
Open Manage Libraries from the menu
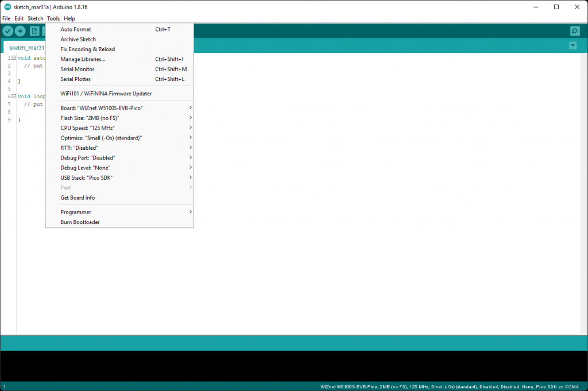click(x=119, y=59)
